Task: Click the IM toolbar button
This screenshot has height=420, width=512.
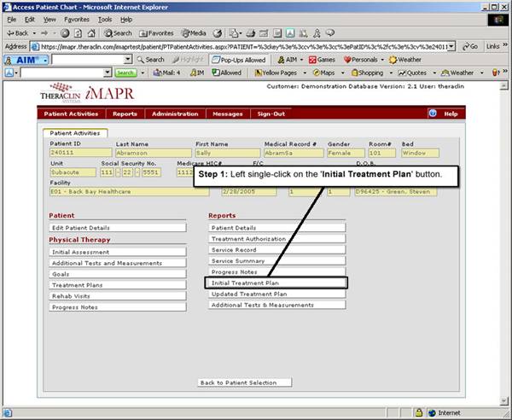Action: (197, 73)
